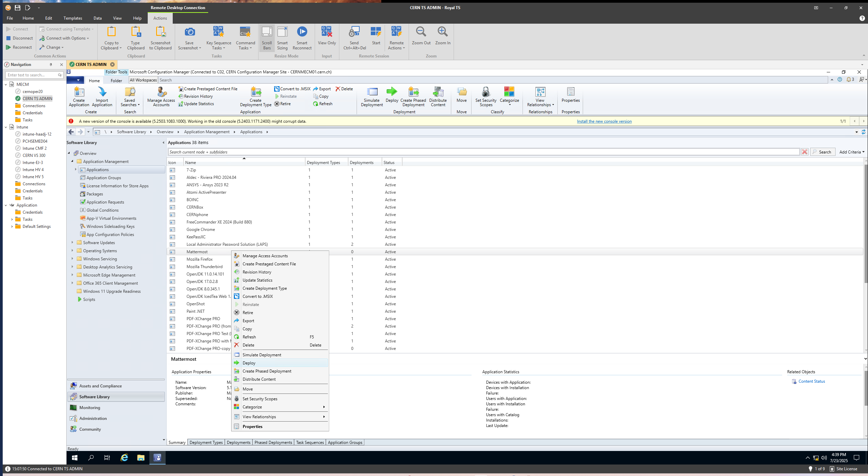This screenshot has width=868, height=476.
Task: Open Manage Access Accounts in ribbon
Action: (161, 96)
